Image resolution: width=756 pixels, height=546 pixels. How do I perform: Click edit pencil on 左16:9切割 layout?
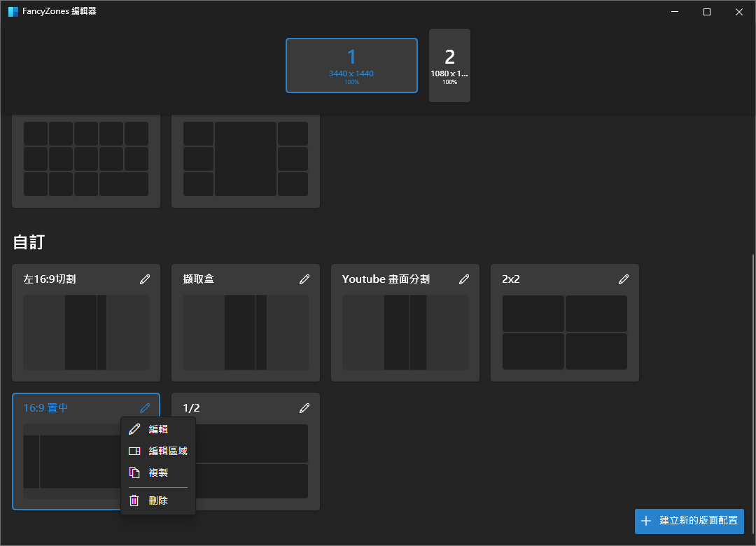145,279
